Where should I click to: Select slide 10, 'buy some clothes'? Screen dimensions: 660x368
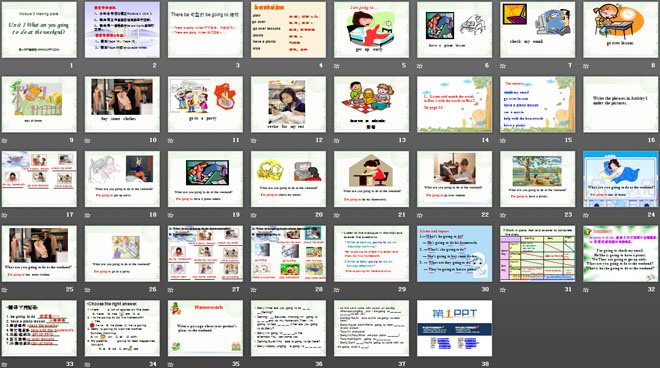122,104
